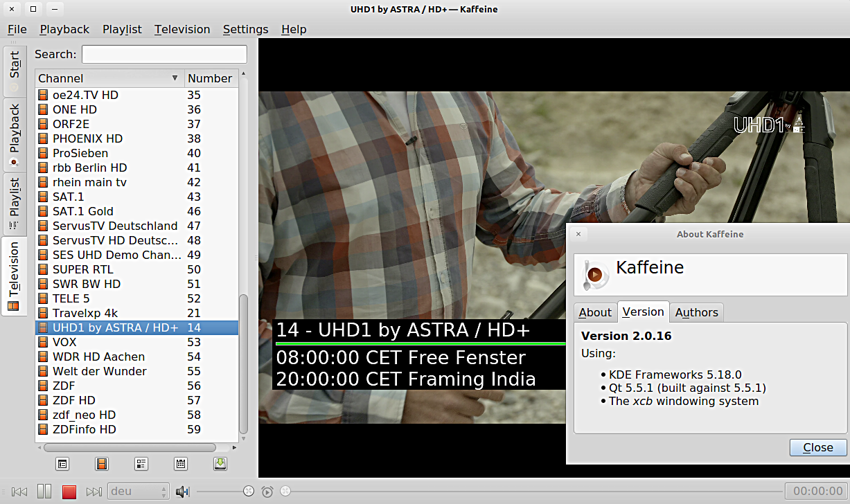
Task: Select channel WDR HD Aachen
Action: 136,357
